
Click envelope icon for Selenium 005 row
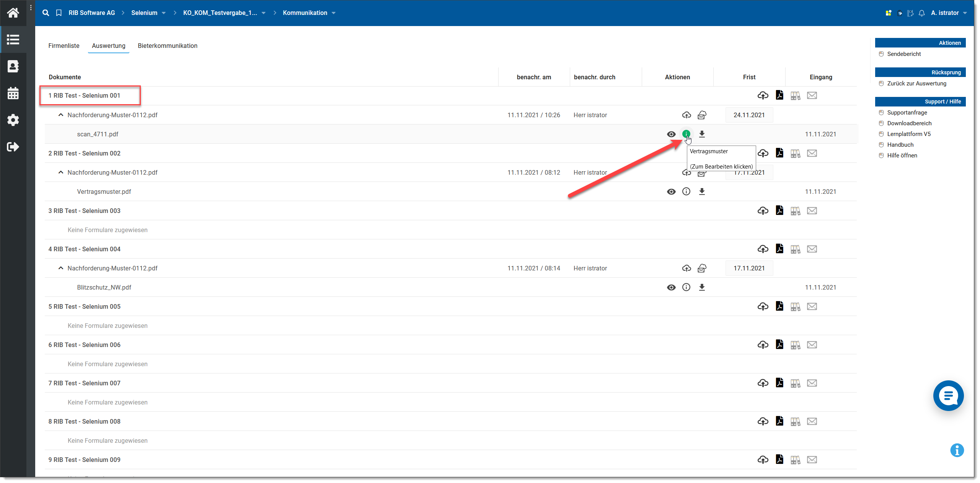pyautogui.click(x=812, y=306)
